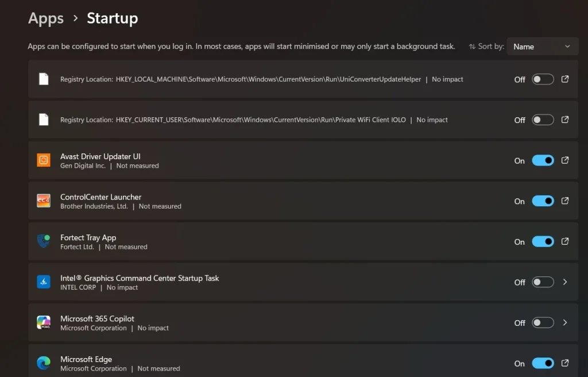Screen dimensions: 588x377
Task: Open the external link icon for Private WiFi Client IOLO
Action: [x=565, y=120]
